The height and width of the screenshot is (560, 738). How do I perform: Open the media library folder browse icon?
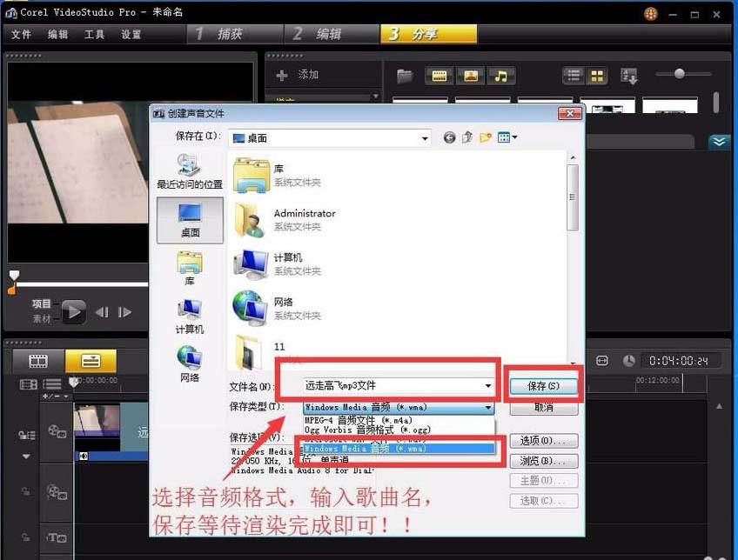coord(406,76)
